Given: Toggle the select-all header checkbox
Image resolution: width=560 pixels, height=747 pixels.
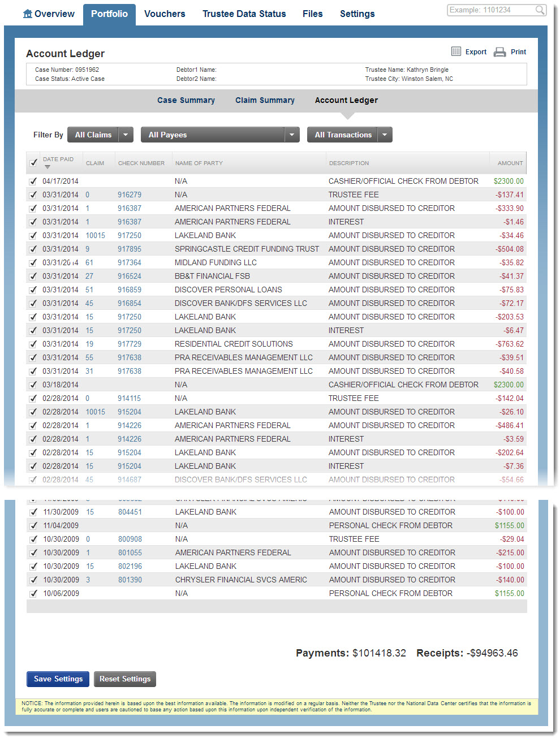Looking at the screenshot, I should 33,163.
